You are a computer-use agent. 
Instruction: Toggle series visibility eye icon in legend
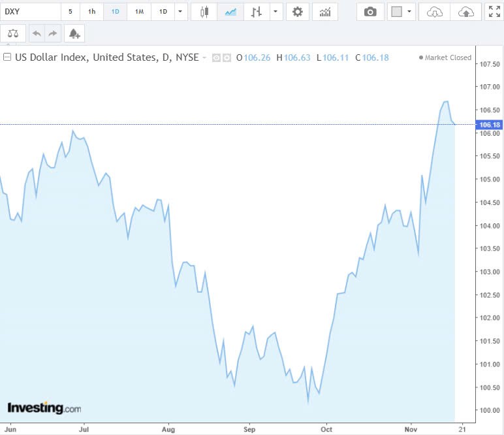point(216,58)
